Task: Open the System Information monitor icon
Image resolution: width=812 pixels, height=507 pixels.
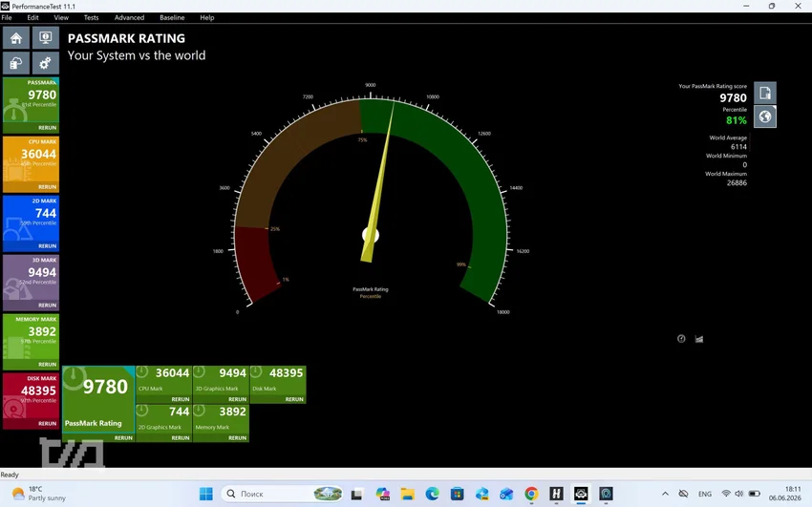Action: pos(46,38)
